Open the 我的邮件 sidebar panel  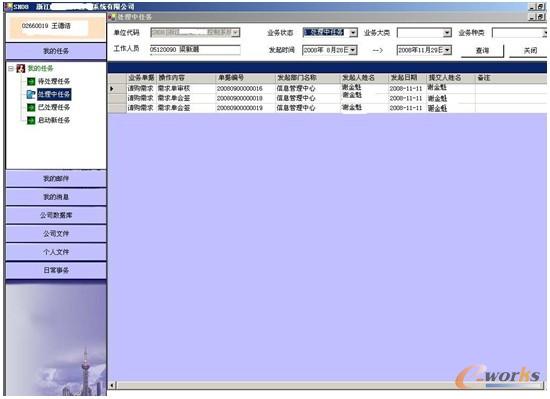point(56,178)
